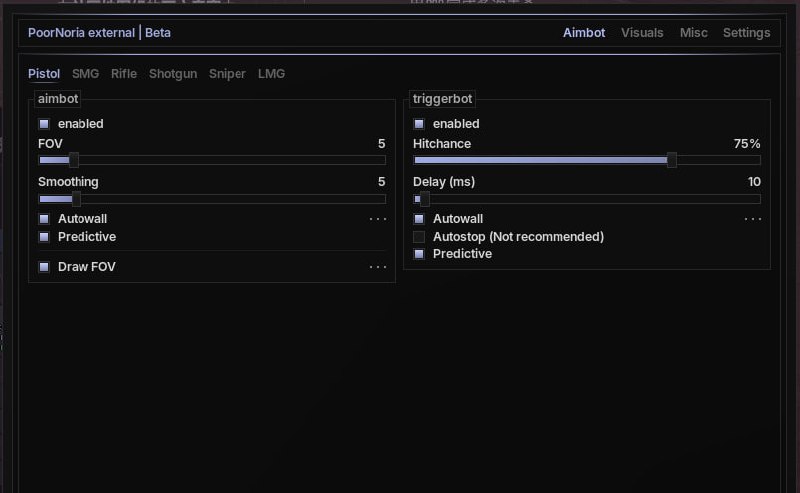
Task: Click the Delay (ms) slider track
Action: (x=590, y=199)
